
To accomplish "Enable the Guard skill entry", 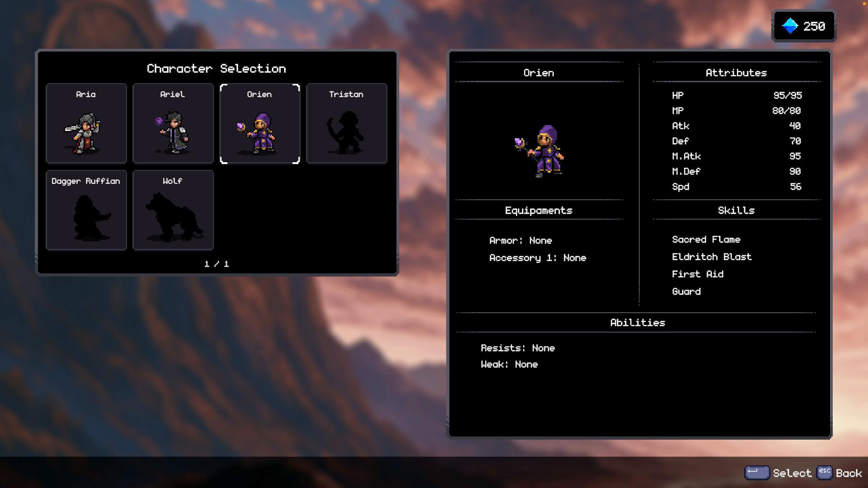I will [x=686, y=291].
